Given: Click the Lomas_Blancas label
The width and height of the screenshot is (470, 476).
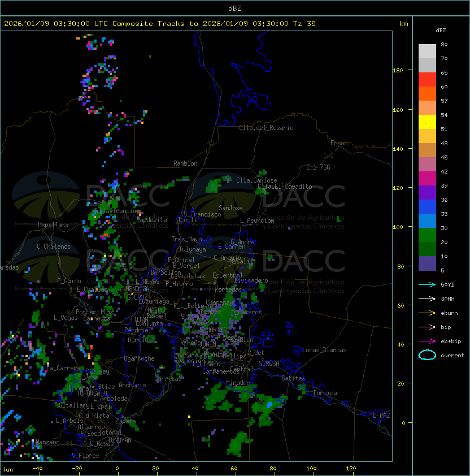Looking at the screenshot, I should pyautogui.click(x=324, y=350).
